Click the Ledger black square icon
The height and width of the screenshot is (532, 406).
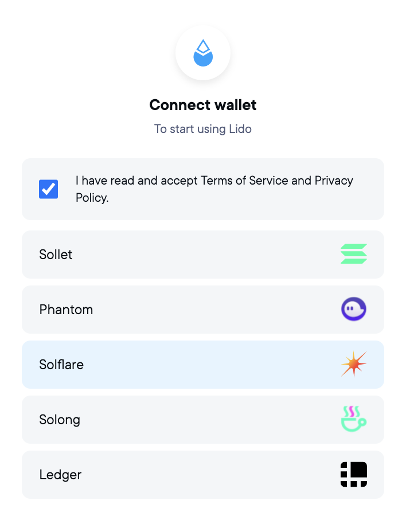pyautogui.click(x=354, y=475)
